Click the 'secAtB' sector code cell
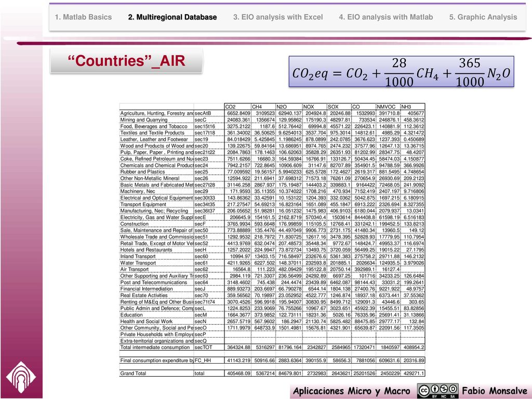The image size is (532, 399). coord(209,113)
